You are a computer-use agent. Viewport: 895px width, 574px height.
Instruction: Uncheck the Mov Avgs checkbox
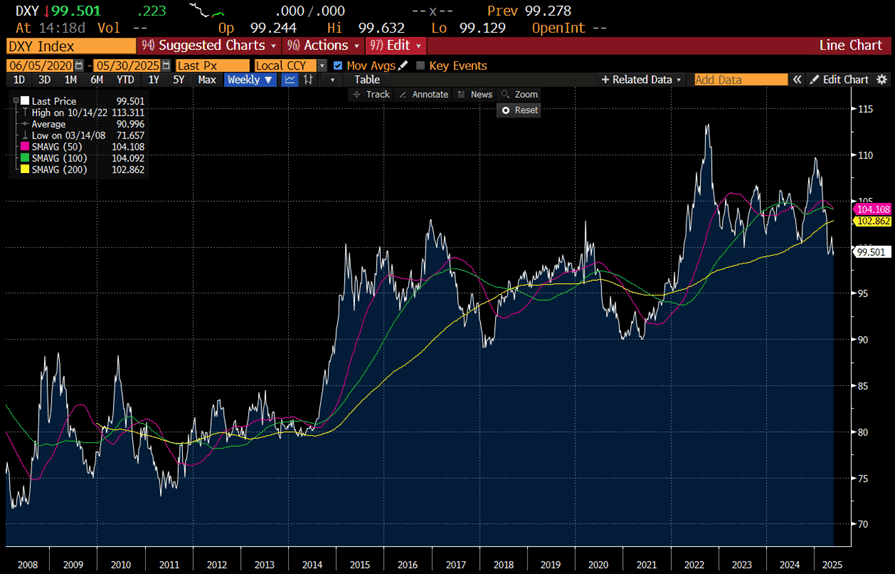[x=337, y=66]
